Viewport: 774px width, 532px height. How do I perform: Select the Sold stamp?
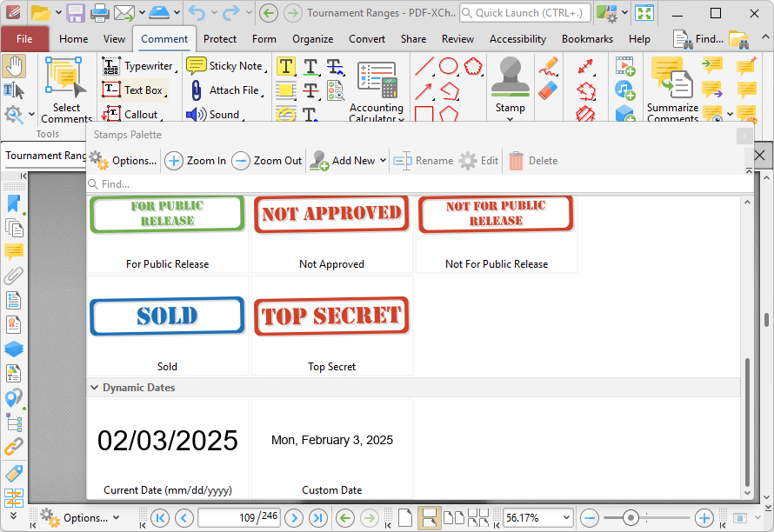pyautogui.click(x=167, y=326)
